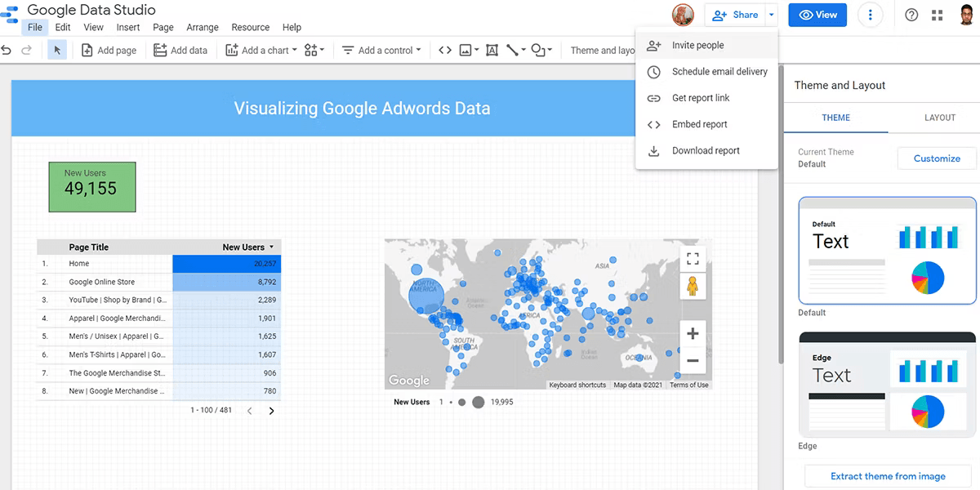The height and width of the screenshot is (490, 980).
Task: Click the Google logo on the map
Action: pos(409,380)
